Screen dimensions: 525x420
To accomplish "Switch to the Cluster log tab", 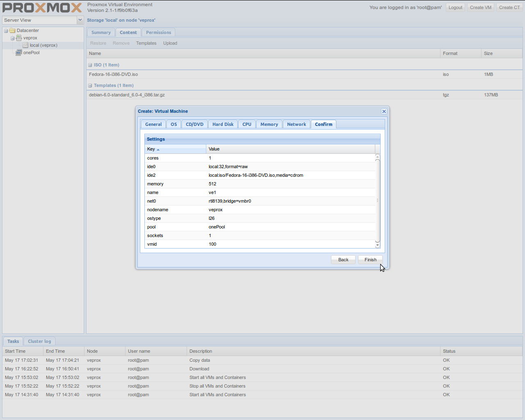I will coord(39,341).
